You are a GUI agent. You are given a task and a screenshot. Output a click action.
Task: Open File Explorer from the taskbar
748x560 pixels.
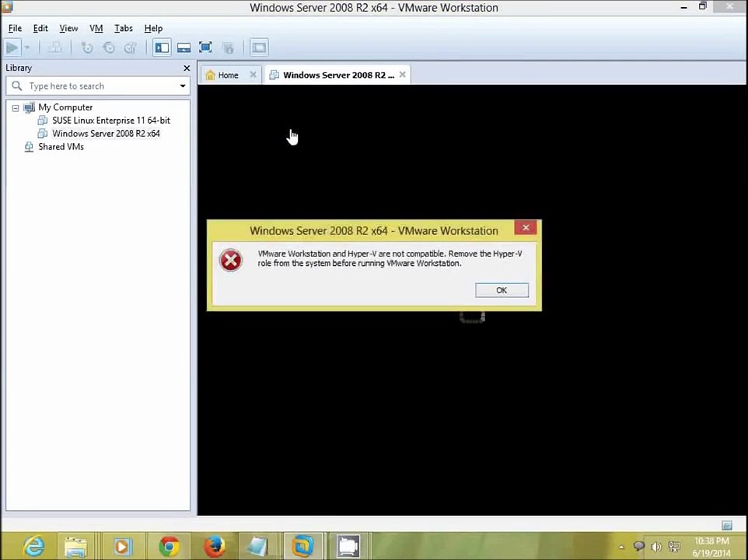76,547
